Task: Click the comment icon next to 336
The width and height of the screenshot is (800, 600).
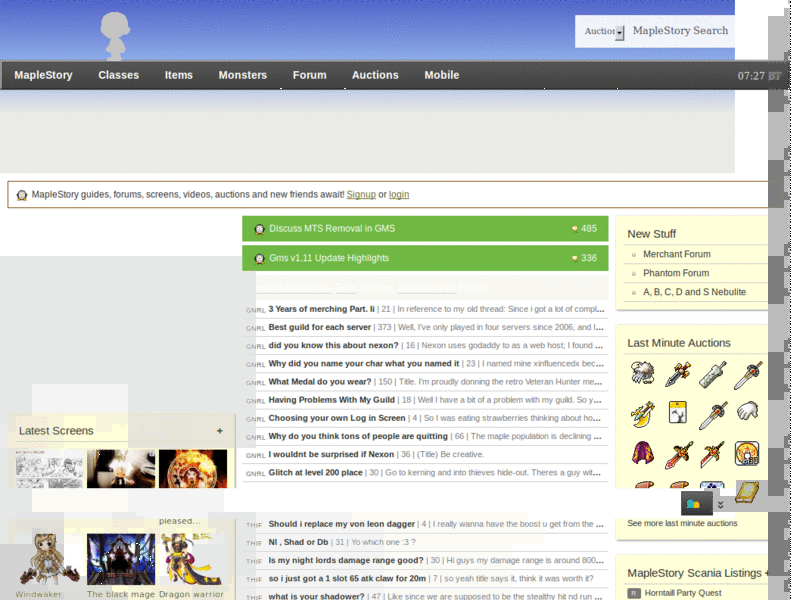Action: click(574, 258)
